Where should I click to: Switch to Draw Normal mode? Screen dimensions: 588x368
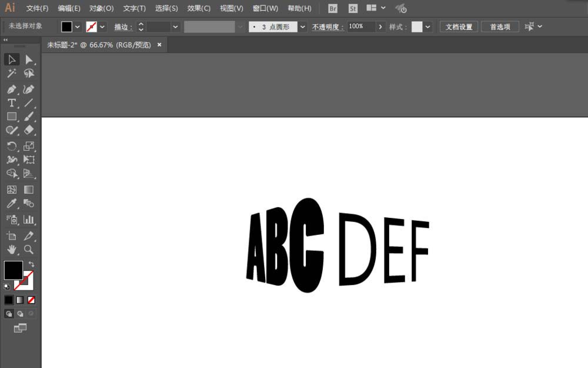(x=9, y=314)
